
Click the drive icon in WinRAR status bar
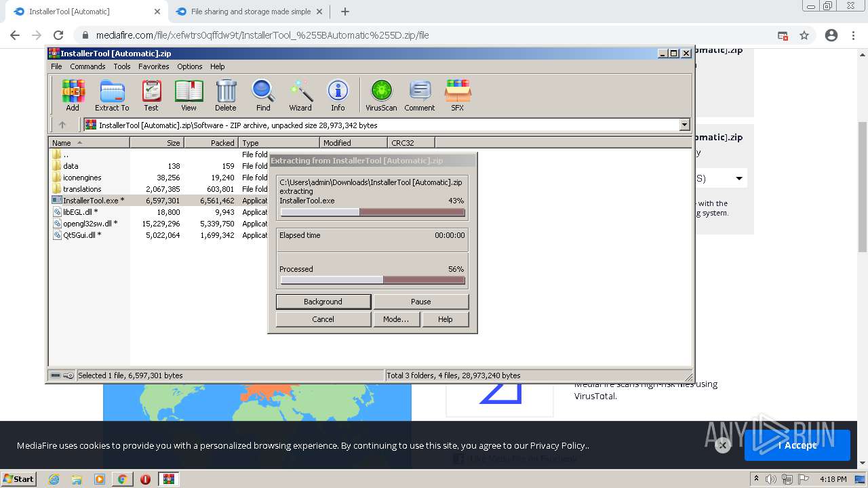click(x=56, y=375)
